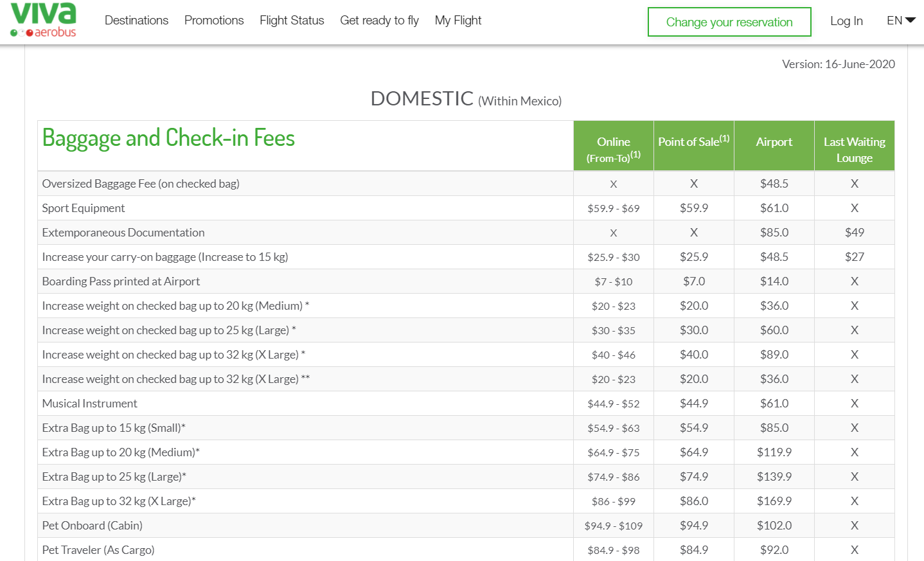
Task: Click the $169.9 airport fee
Action: pyautogui.click(x=774, y=501)
